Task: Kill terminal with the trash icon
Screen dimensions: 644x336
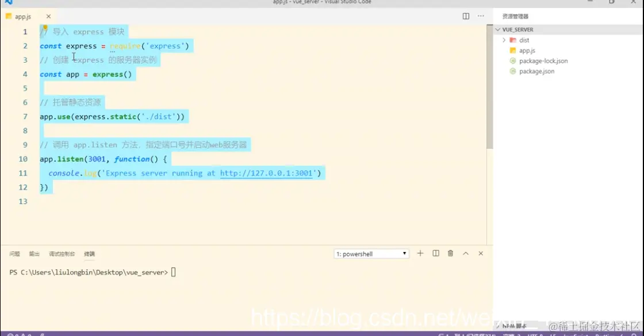Action: [451, 253]
